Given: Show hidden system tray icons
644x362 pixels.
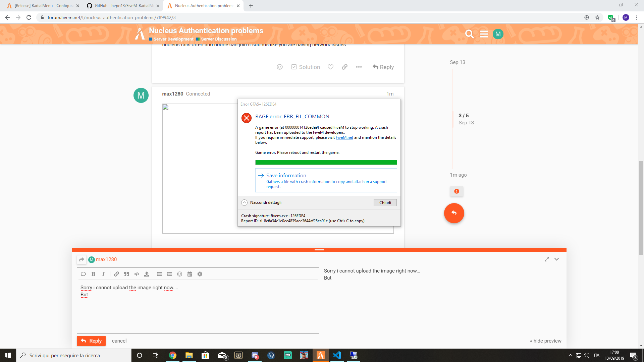Looking at the screenshot, I should pos(570,355).
